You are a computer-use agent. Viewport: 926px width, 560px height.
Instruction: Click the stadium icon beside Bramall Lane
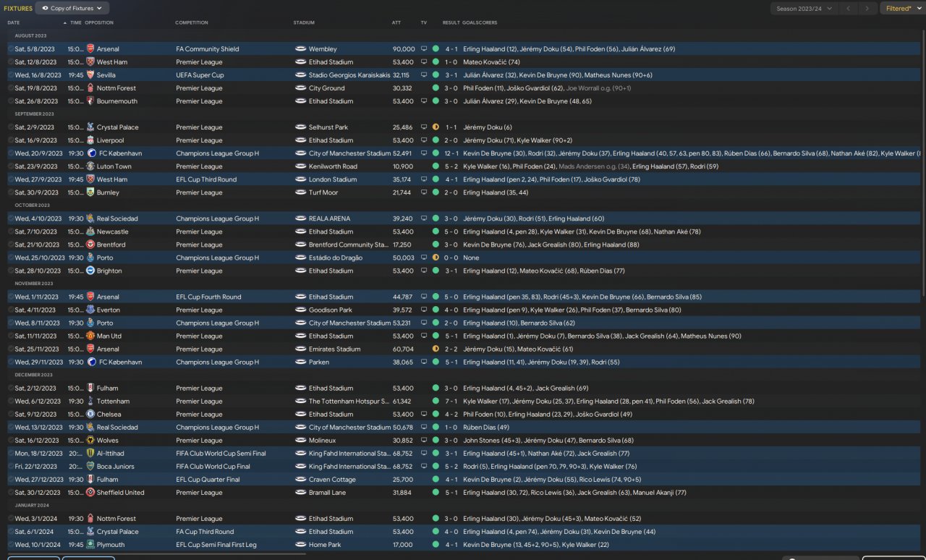[301, 492]
